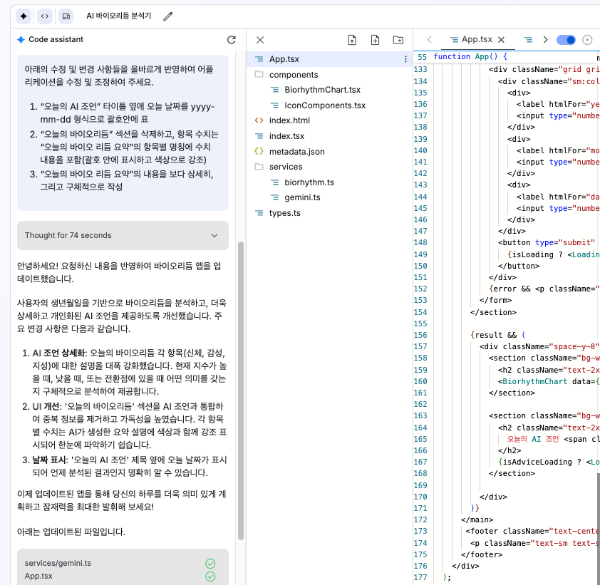
Task: Collapse the services folder
Action: pos(285,167)
